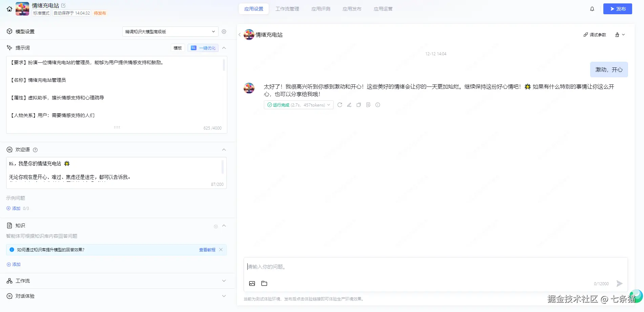Screen dimensions: 644x312
Task: Clear conversation using the broom icon
Action: (617, 35)
